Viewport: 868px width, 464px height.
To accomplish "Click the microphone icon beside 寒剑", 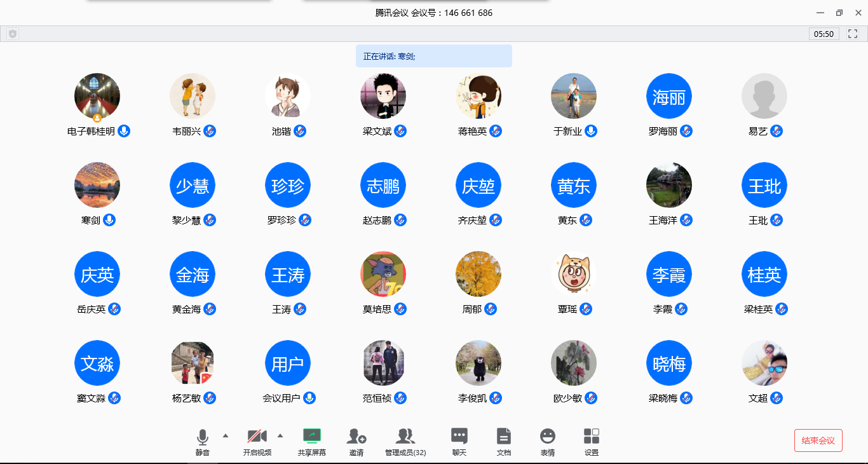I will coord(109,220).
